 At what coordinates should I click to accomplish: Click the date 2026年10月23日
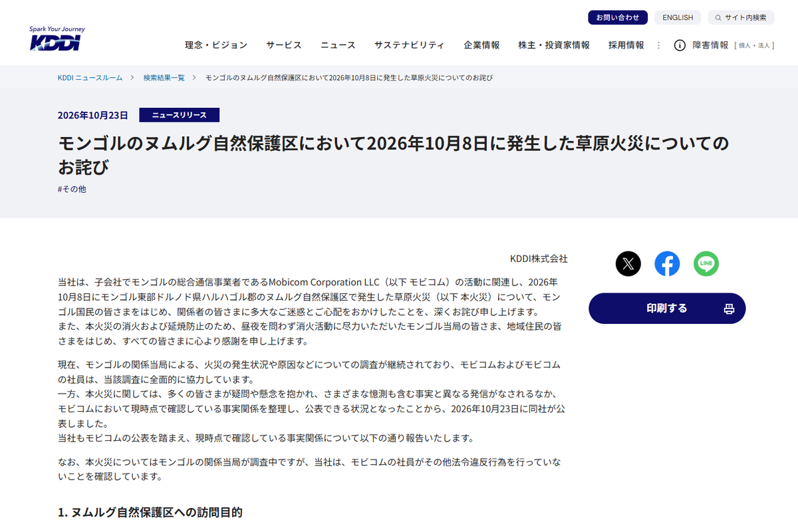92,115
